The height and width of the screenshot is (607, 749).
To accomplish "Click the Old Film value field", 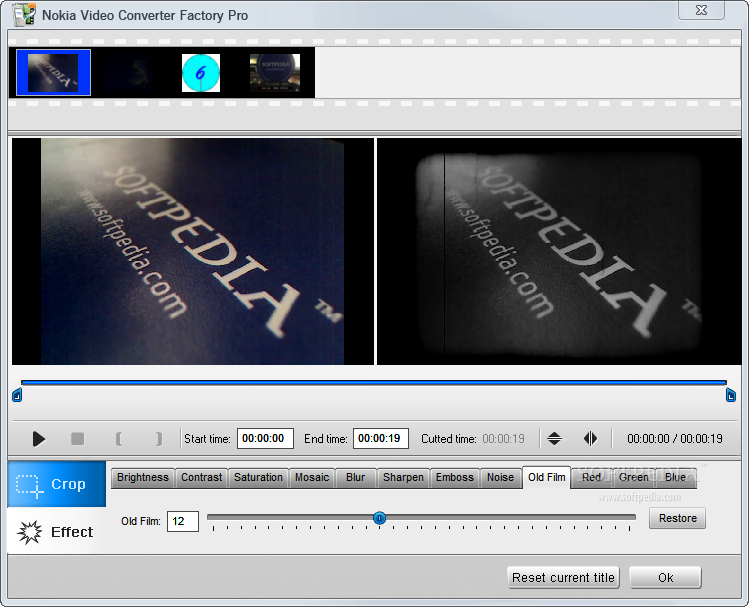I will pos(183,521).
